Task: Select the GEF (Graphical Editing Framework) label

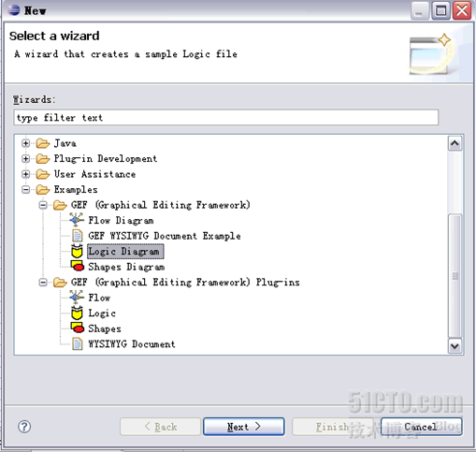Action: [161, 205]
